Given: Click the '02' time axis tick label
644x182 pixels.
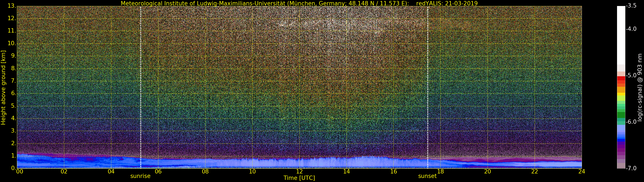Looking at the screenshot, I should click(64, 171).
